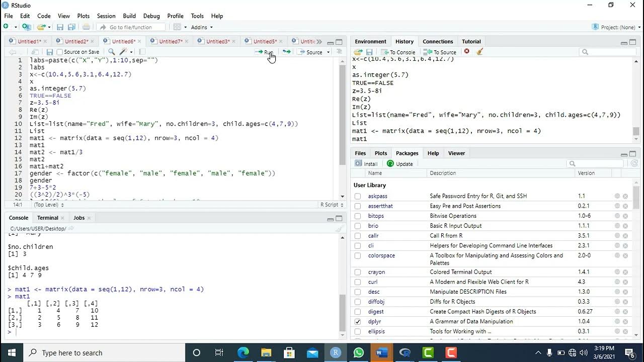Show the document outline icon
This screenshot has width=644, height=362.
click(339, 52)
